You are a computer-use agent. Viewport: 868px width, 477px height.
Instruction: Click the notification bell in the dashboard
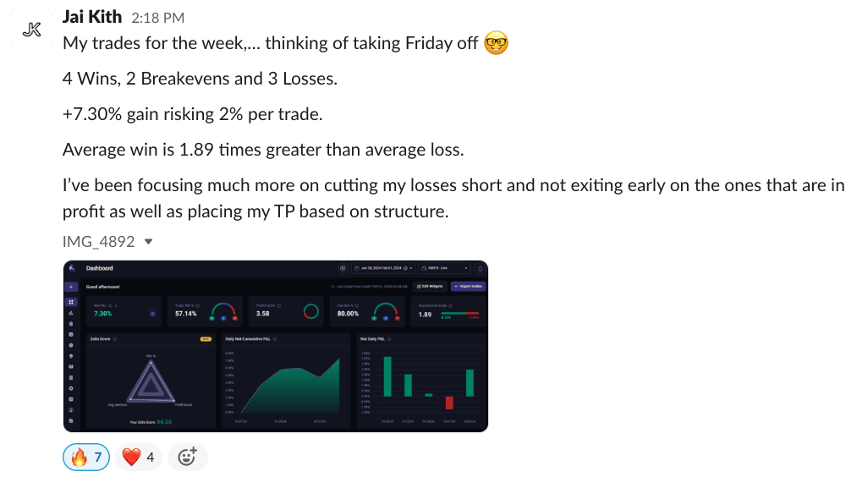480,269
